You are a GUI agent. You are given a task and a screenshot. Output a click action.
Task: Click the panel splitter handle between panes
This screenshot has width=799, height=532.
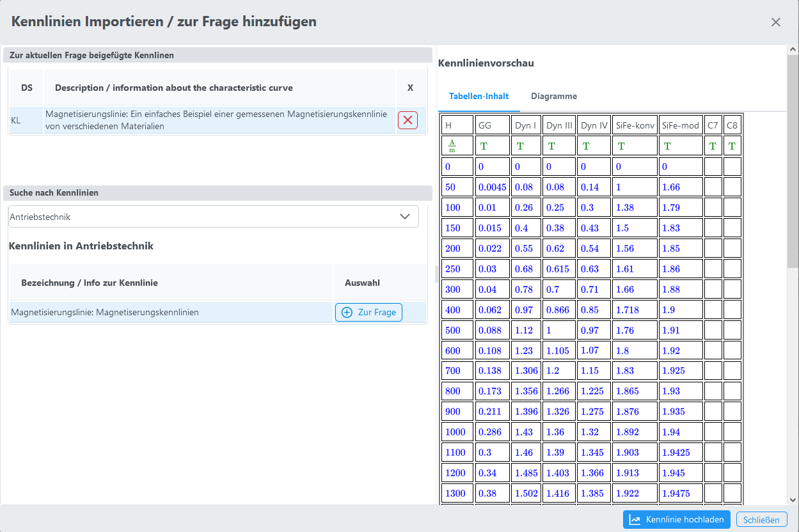436,274
